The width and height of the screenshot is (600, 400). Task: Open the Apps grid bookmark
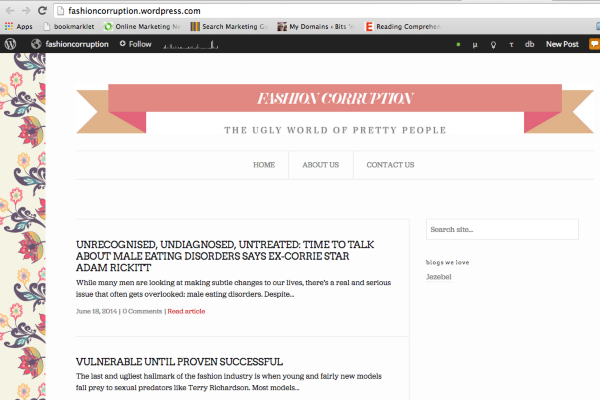[x=18, y=26]
